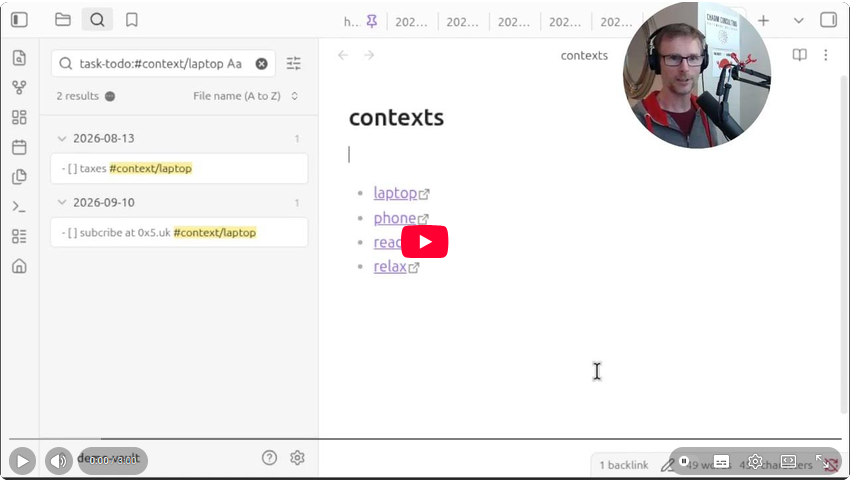Open vault help question-mark icon
The height and width of the screenshot is (482, 851).
[269, 458]
